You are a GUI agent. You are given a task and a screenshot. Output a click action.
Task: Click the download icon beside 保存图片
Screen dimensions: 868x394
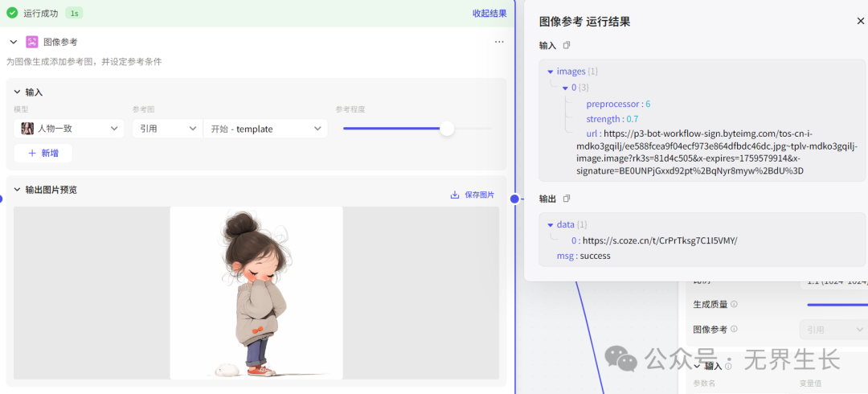(455, 195)
